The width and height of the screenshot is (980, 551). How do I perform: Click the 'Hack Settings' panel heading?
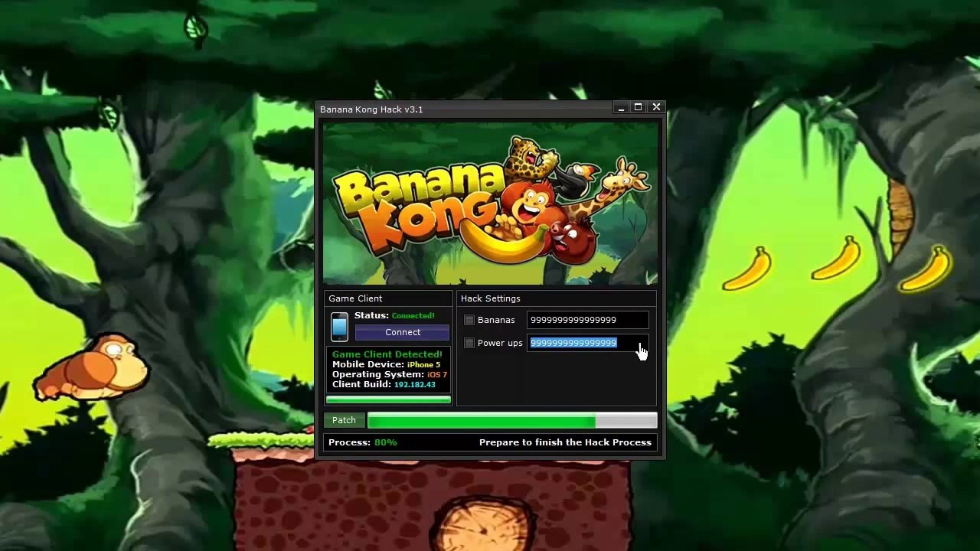(491, 298)
